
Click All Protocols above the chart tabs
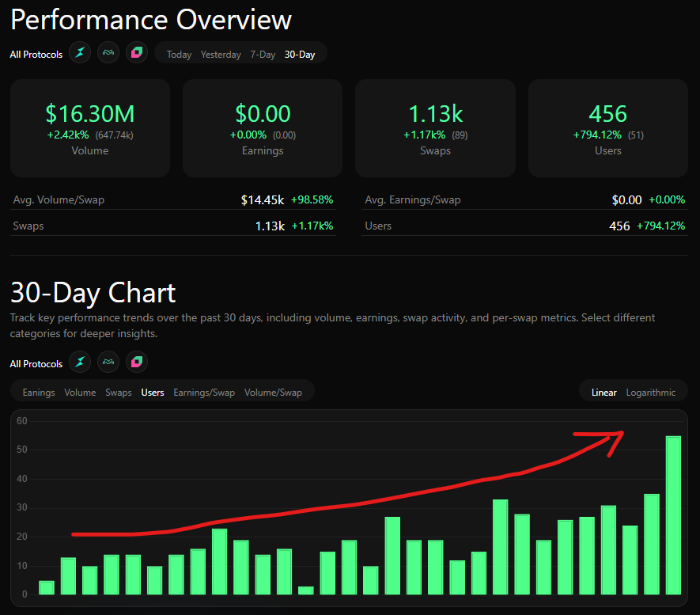tap(36, 364)
